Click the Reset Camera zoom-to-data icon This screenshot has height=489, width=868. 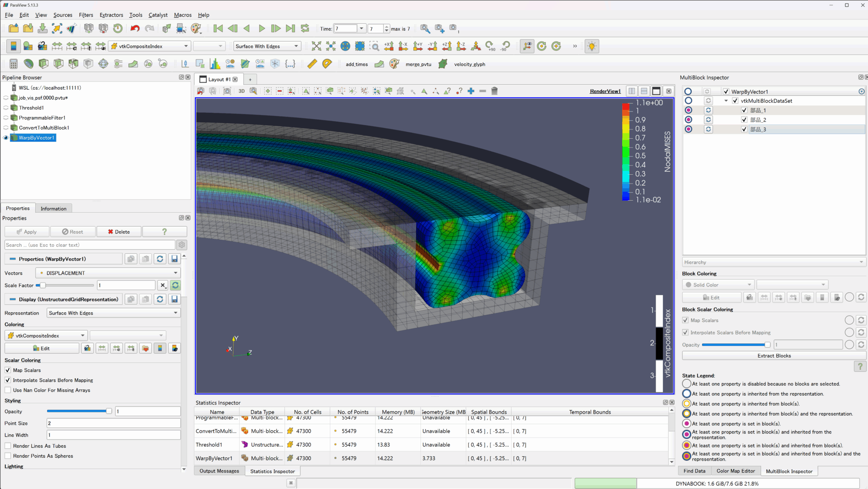pos(316,46)
